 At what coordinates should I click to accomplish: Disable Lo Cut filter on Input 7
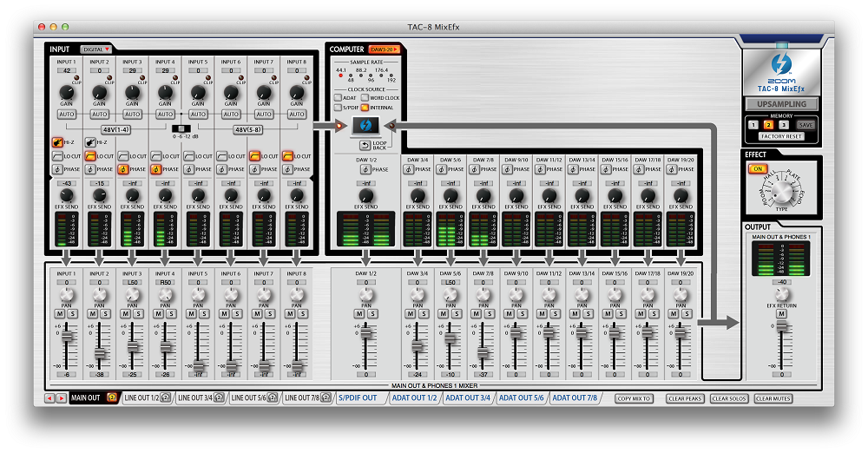[x=254, y=156]
